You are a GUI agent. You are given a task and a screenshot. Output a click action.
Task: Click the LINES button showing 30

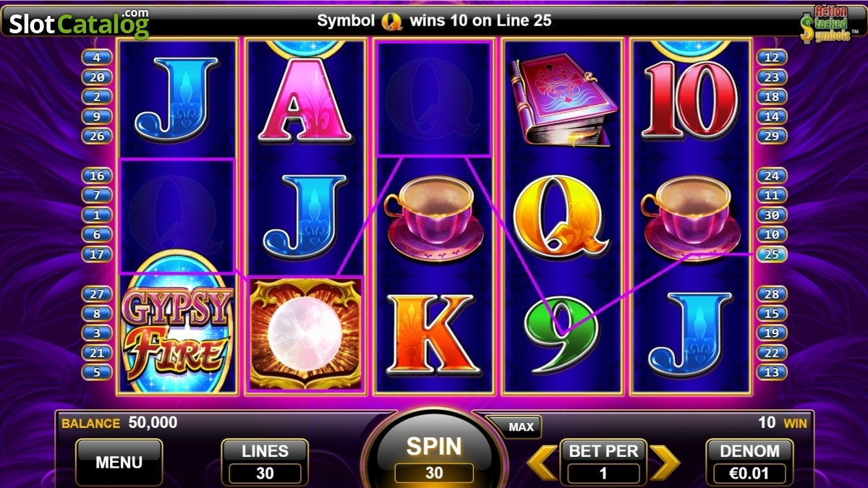(x=265, y=462)
